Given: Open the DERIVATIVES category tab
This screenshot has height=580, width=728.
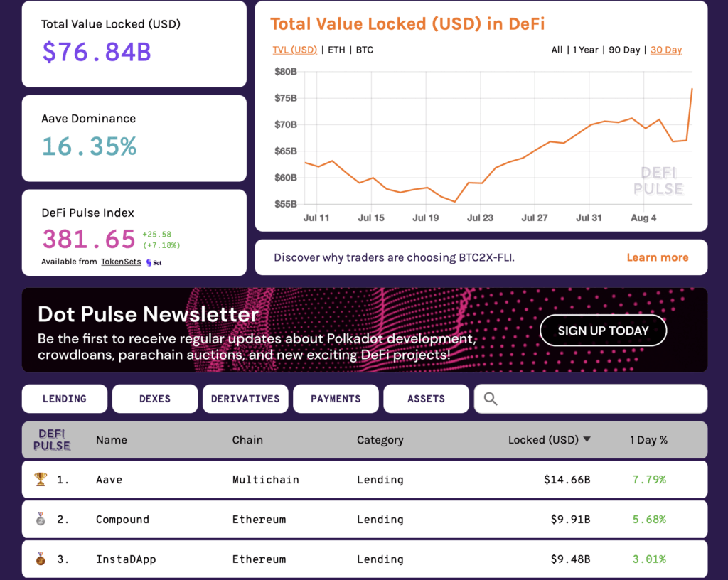Looking at the screenshot, I should coord(245,399).
